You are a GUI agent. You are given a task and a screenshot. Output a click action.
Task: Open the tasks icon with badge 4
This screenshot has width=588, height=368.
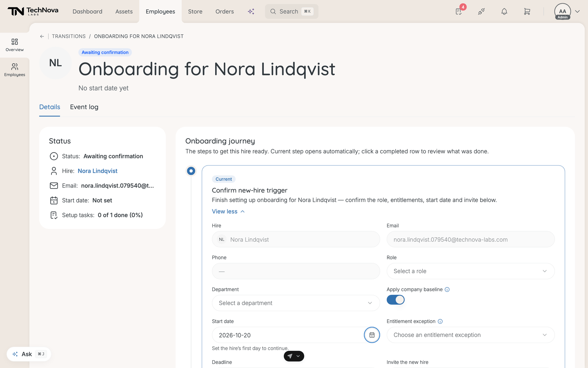point(459,11)
